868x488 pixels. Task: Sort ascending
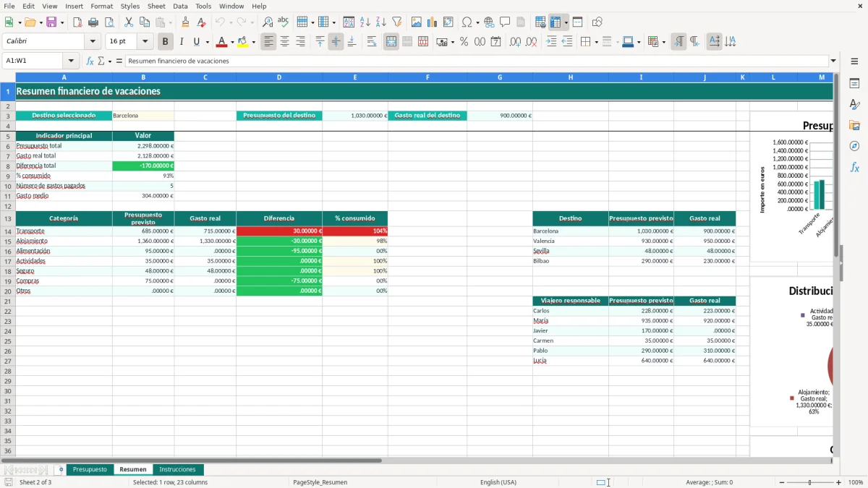point(365,22)
